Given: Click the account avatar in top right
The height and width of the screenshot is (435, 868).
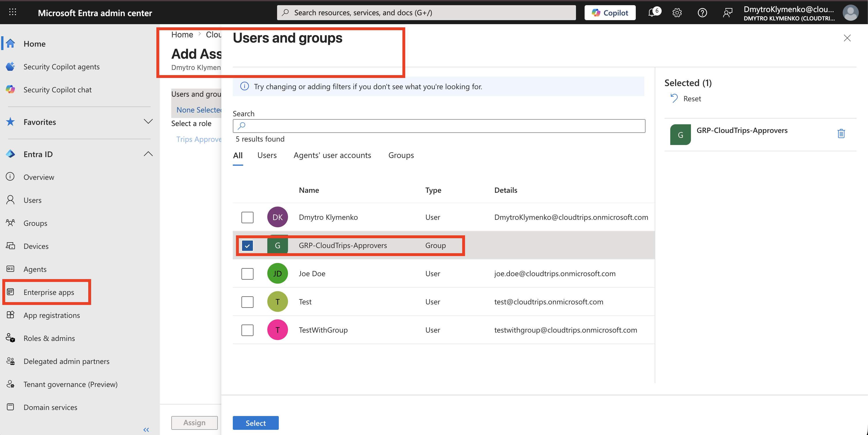Looking at the screenshot, I should pyautogui.click(x=850, y=13).
